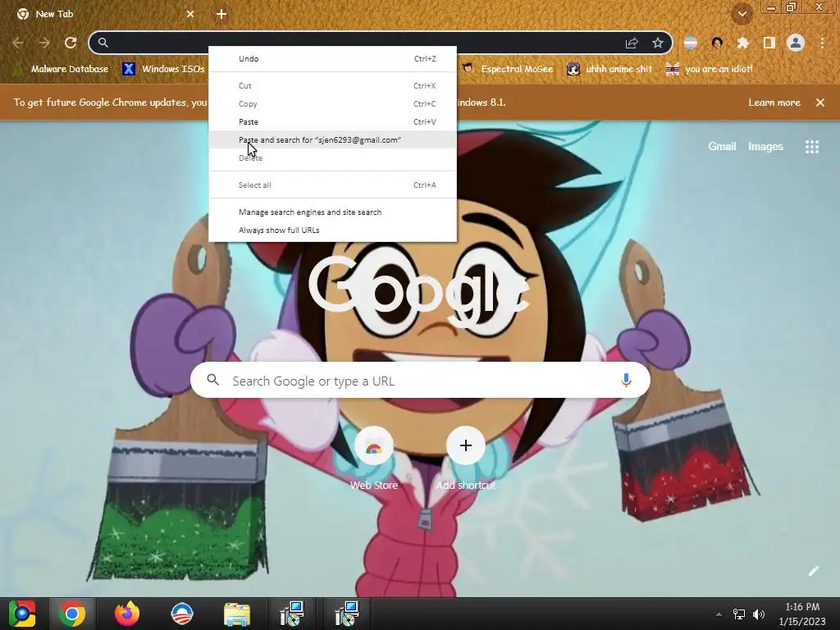Close the New Tab tab
Viewport: 840px width, 630px height.
click(x=190, y=14)
